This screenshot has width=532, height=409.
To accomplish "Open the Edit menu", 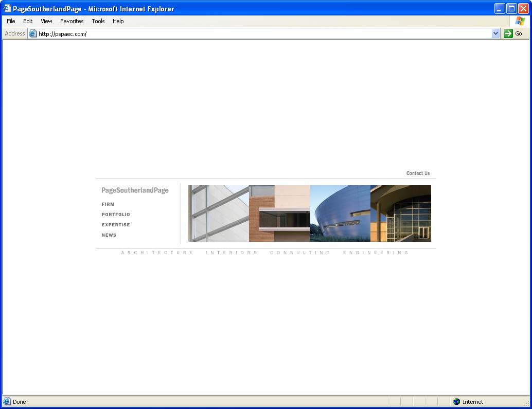I will (28, 21).
